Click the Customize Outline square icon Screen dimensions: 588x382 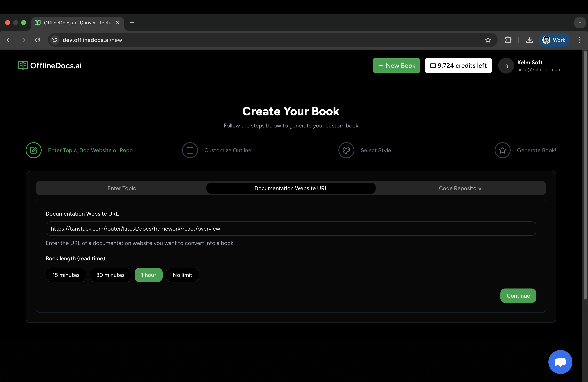(190, 150)
